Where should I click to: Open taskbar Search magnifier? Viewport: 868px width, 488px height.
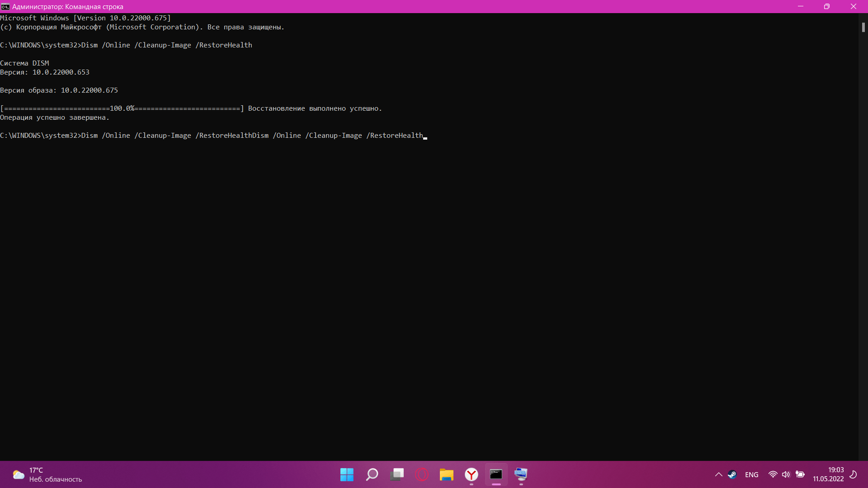point(372,474)
